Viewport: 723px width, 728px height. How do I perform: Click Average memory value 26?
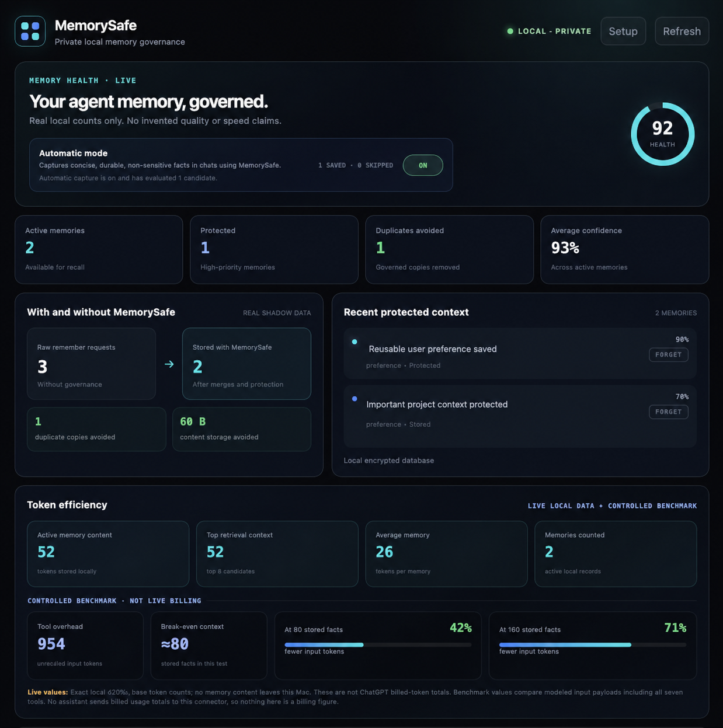[384, 552]
